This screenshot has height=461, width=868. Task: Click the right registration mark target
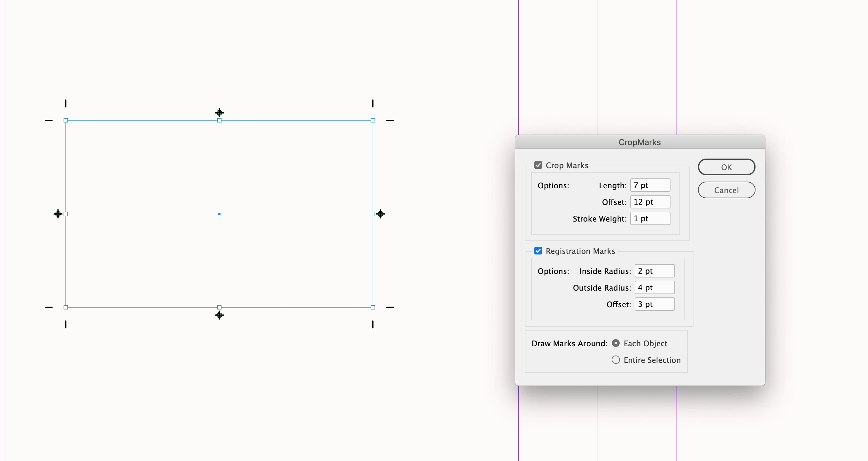(380, 214)
